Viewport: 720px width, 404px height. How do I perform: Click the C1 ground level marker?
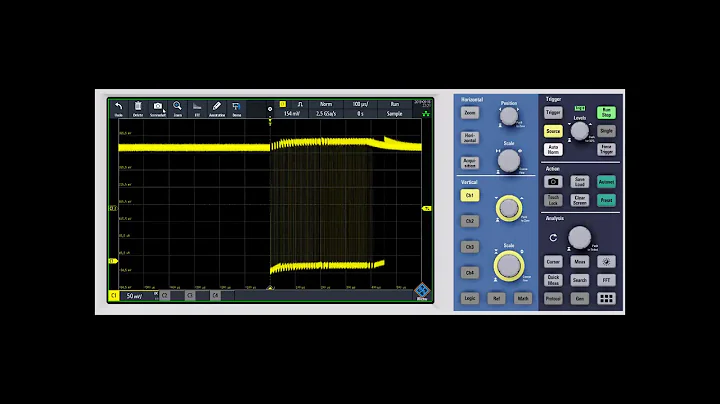113,261
